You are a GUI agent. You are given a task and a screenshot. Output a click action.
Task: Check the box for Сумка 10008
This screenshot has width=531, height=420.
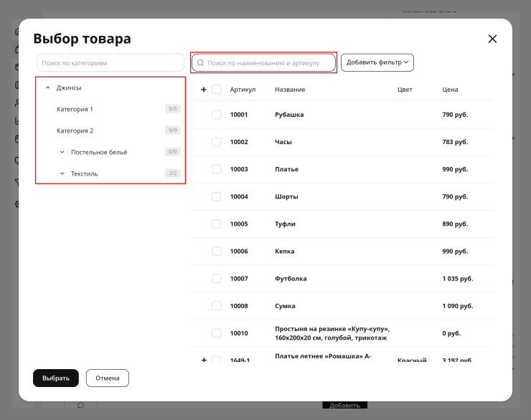pos(217,306)
